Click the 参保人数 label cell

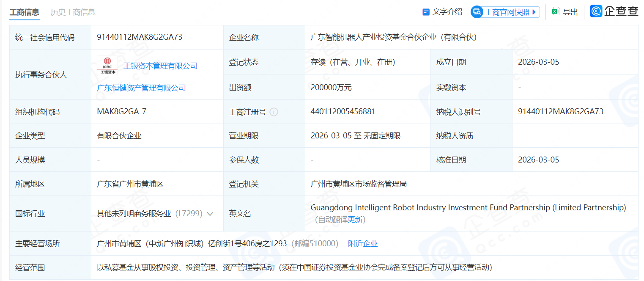pyautogui.click(x=264, y=160)
